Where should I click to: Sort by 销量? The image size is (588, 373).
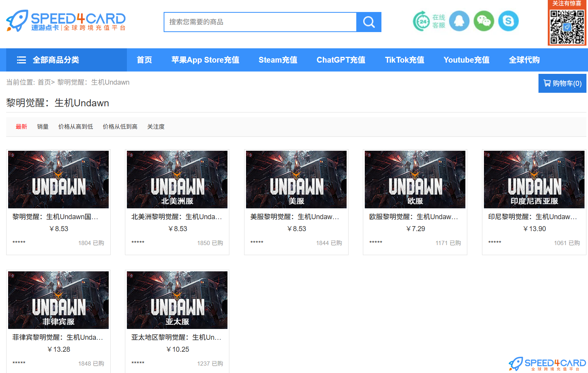point(43,127)
